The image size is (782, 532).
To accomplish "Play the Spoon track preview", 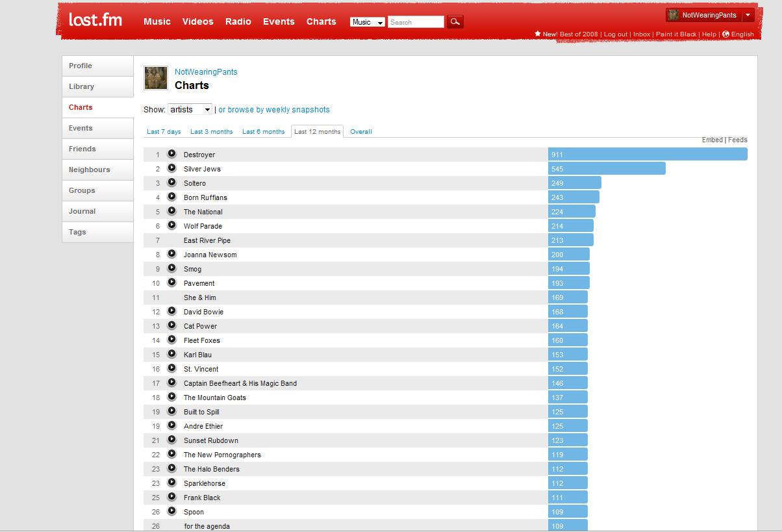I will coord(171,511).
